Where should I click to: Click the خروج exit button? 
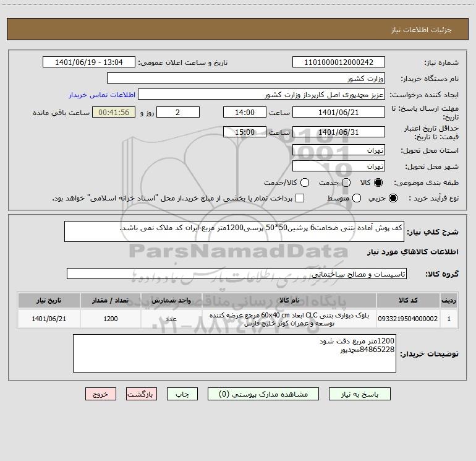point(101,394)
